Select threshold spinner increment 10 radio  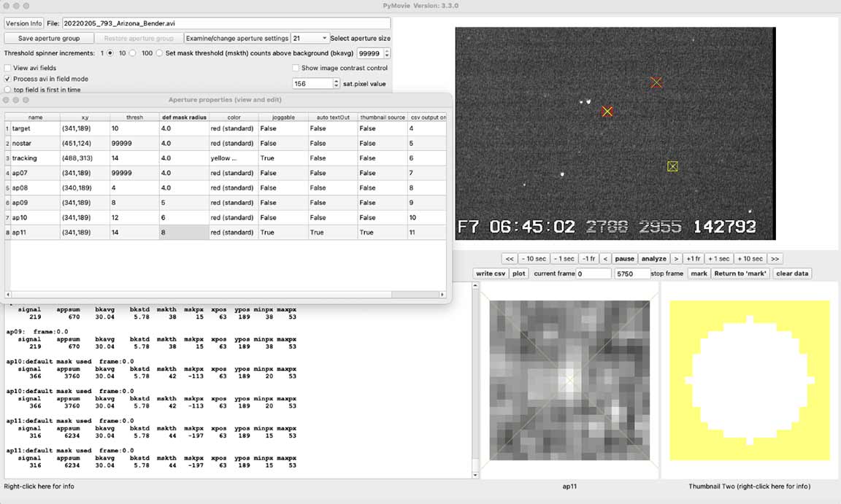(x=132, y=53)
